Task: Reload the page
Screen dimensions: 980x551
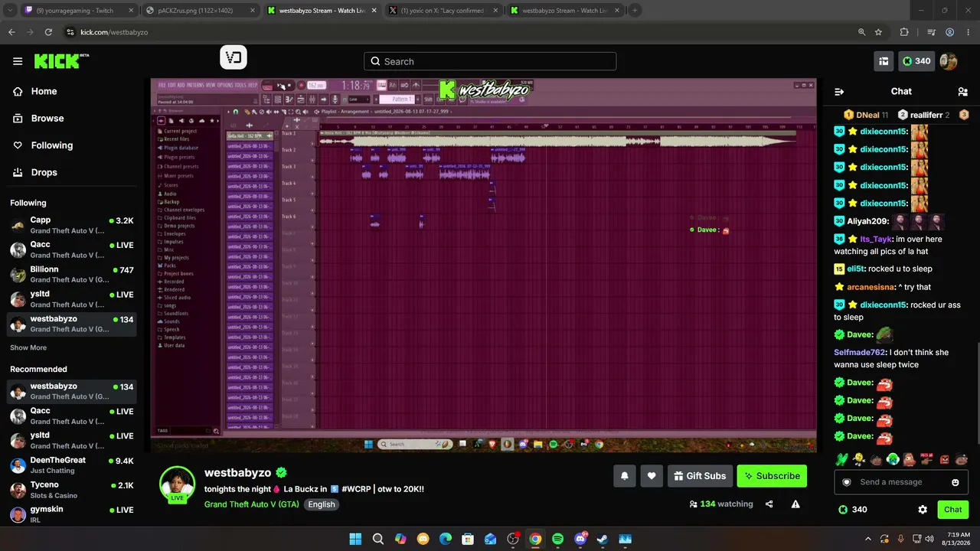Action: click(49, 32)
